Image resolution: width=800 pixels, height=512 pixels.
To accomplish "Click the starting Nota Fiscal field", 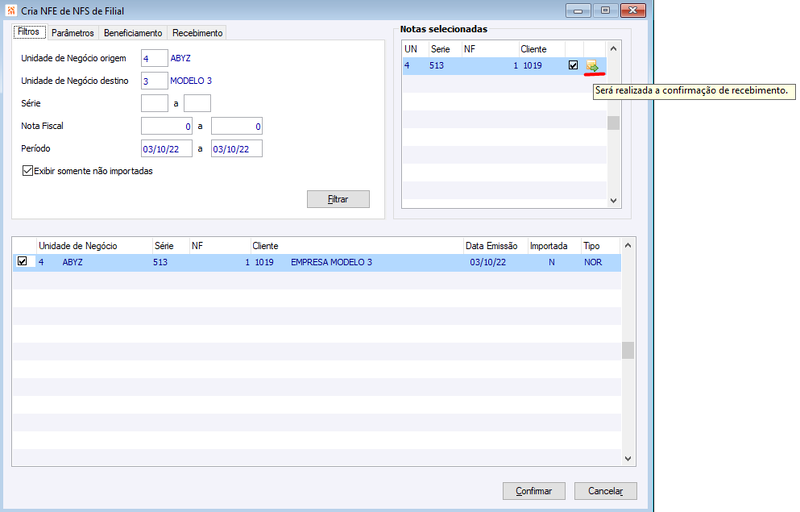I will [167, 126].
